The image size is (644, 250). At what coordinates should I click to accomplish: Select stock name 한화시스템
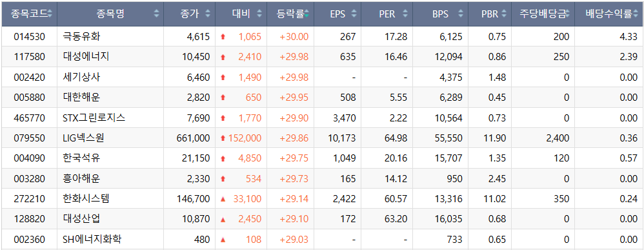click(86, 199)
